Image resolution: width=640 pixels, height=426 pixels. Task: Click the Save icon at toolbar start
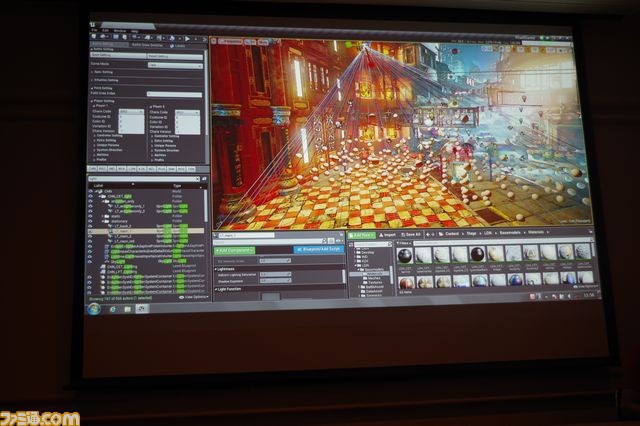[94, 37]
